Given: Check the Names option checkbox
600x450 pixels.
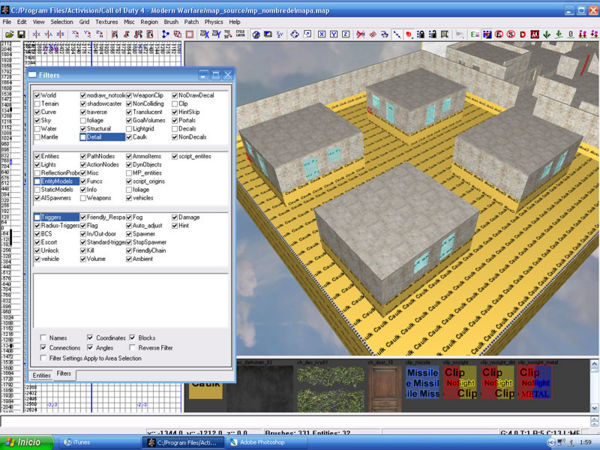Looking at the screenshot, I should tap(43, 338).
